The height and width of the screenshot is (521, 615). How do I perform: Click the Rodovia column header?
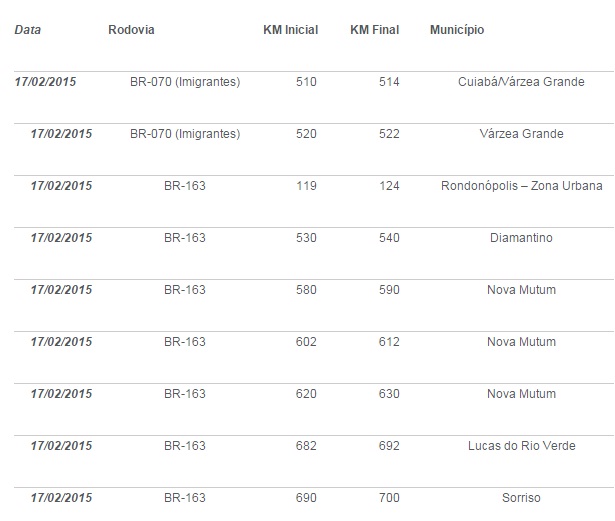coord(131,30)
